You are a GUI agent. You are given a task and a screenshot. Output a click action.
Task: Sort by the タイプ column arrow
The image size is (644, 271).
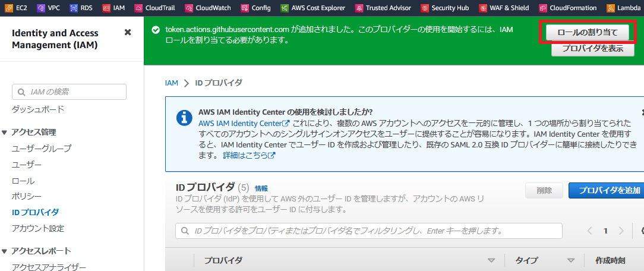pos(571,261)
